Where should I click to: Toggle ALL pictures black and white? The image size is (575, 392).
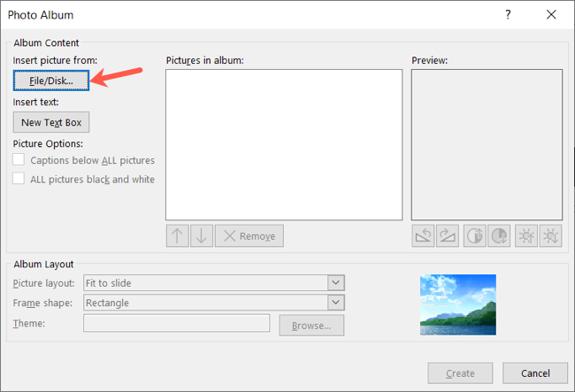pos(19,179)
